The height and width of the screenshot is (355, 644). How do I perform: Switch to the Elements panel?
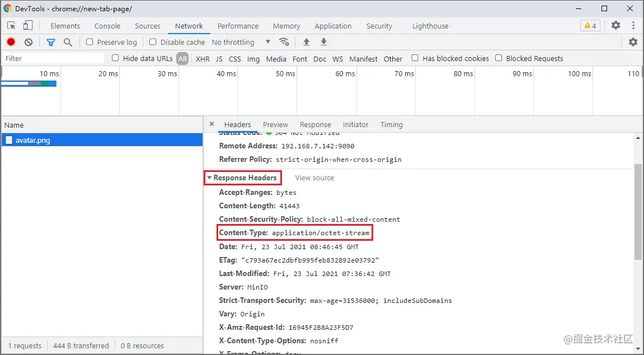(x=65, y=26)
